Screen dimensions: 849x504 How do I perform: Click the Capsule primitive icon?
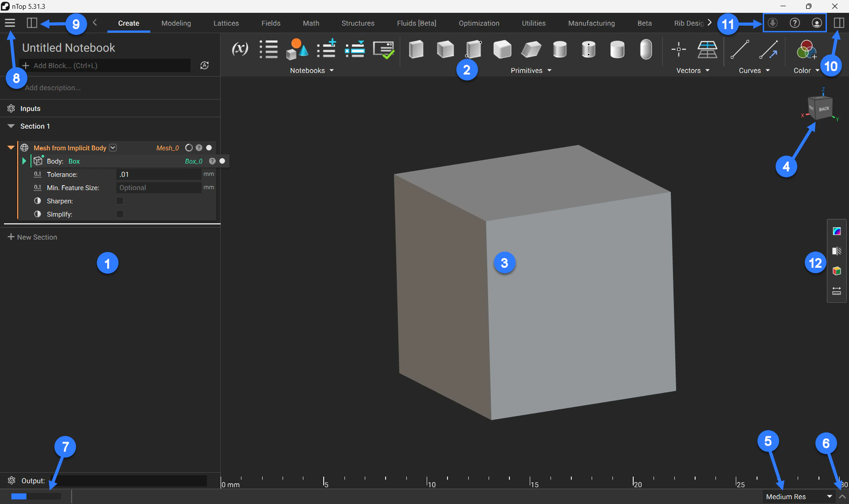[x=646, y=49]
